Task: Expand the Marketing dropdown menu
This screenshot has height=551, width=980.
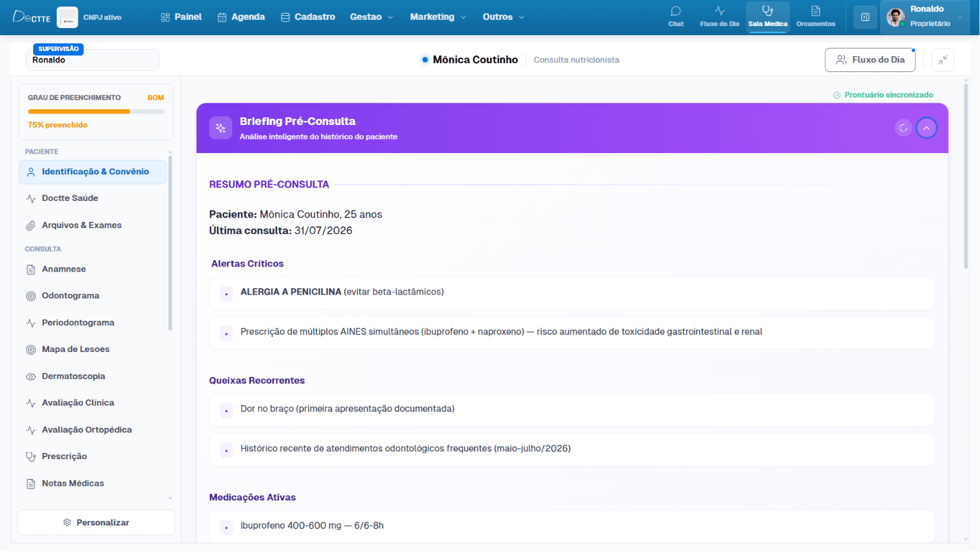Action: [x=438, y=17]
